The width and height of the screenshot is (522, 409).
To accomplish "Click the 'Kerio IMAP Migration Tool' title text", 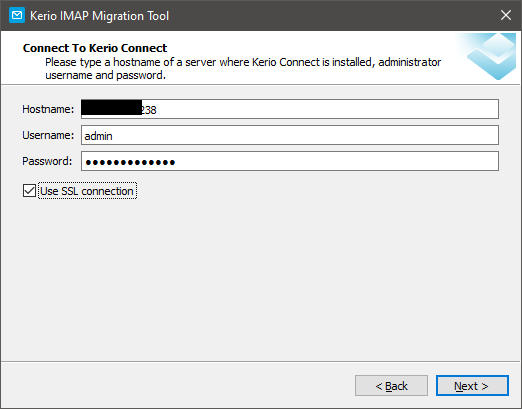I will coord(99,16).
